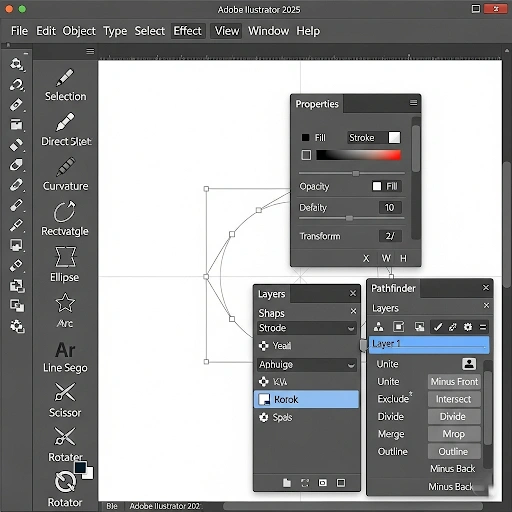The height and width of the screenshot is (512, 512).
Task: Click the camera-like icon at Layers panel bottom
Action: point(323,483)
